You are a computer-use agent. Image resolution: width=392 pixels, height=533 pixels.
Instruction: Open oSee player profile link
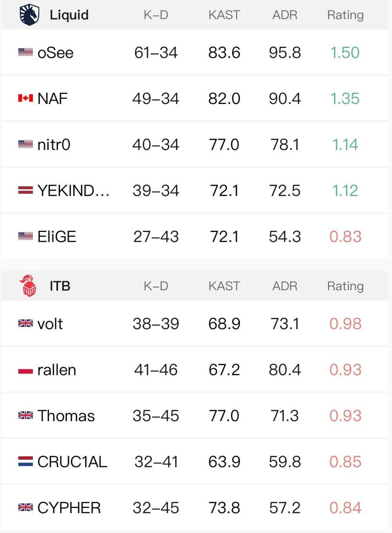[x=55, y=53]
